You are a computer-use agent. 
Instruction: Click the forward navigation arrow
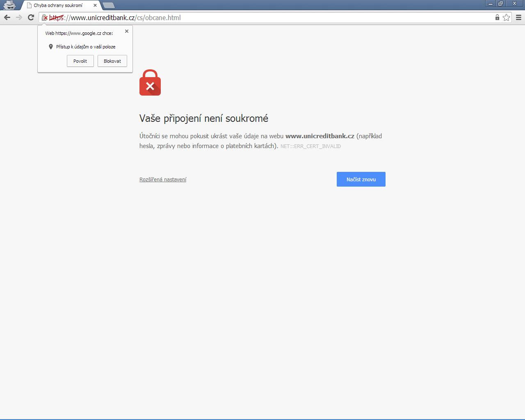tap(19, 17)
